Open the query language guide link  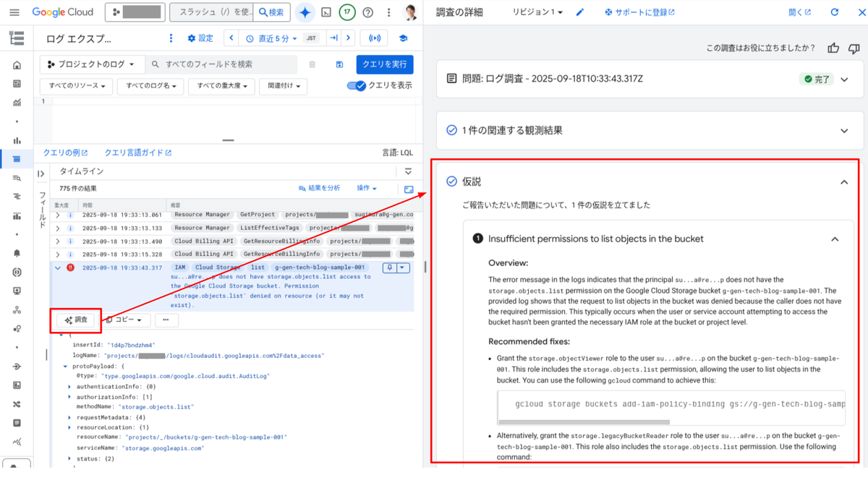(138, 153)
